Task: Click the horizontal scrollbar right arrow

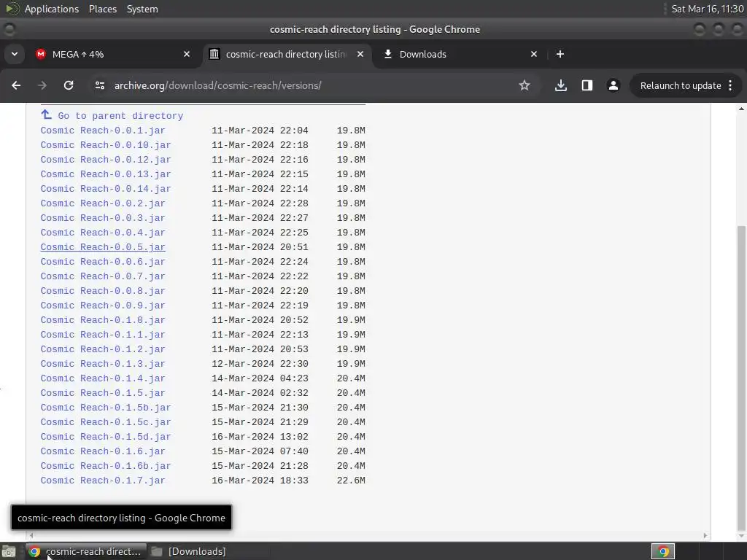Action: tap(705, 535)
